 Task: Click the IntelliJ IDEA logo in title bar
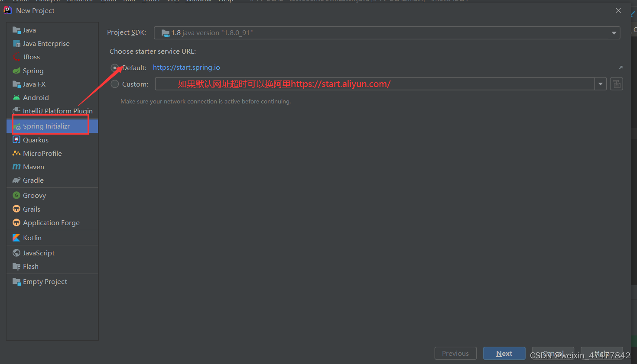click(x=8, y=10)
